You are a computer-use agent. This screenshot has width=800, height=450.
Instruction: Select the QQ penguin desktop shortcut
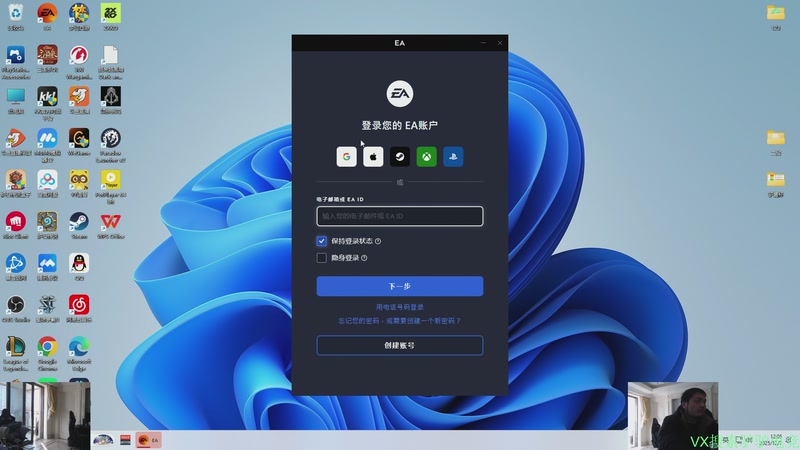pyautogui.click(x=79, y=267)
